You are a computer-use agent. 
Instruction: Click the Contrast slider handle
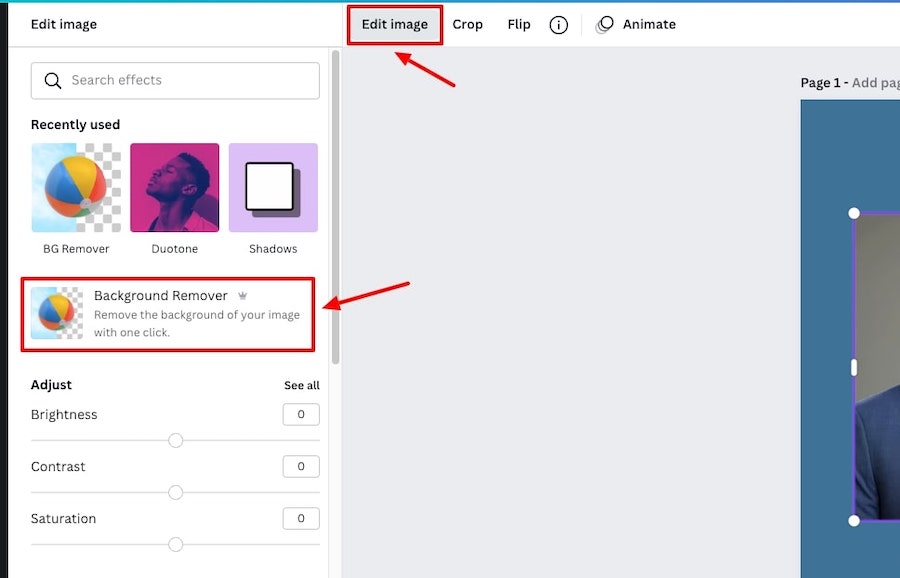[x=176, y=492]
